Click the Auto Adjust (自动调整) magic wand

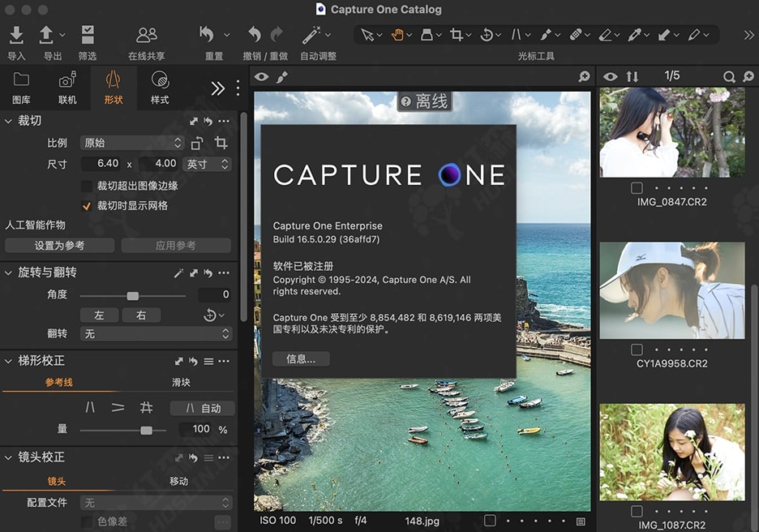click(311, 35)
